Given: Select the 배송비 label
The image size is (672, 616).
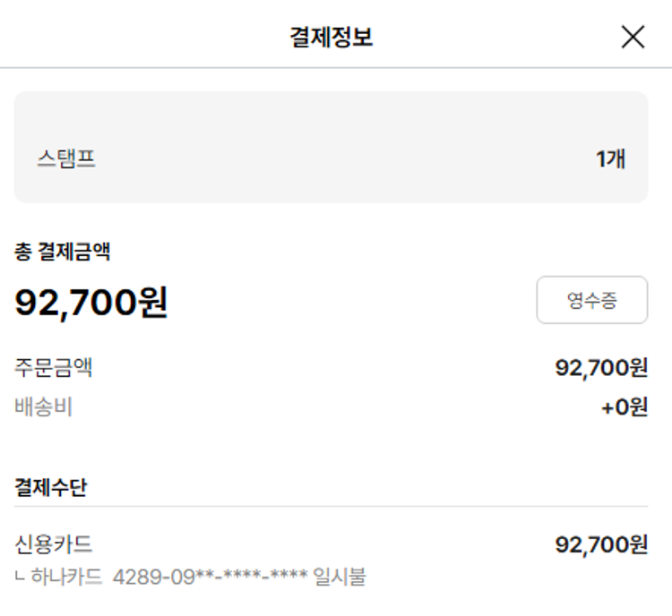Looking at the screenshot, I should click(44, 407).
